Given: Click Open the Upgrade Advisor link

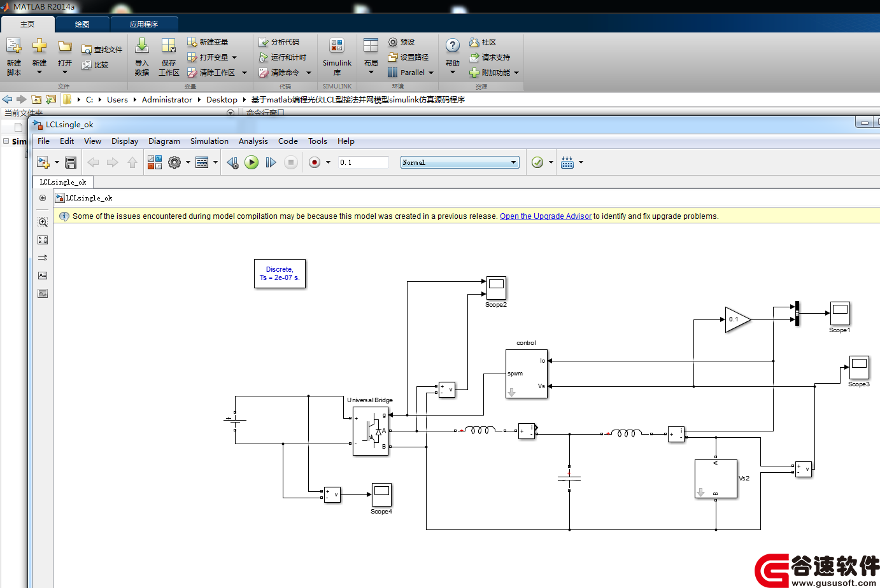Looking at the screenshot, I should [546, 216].
